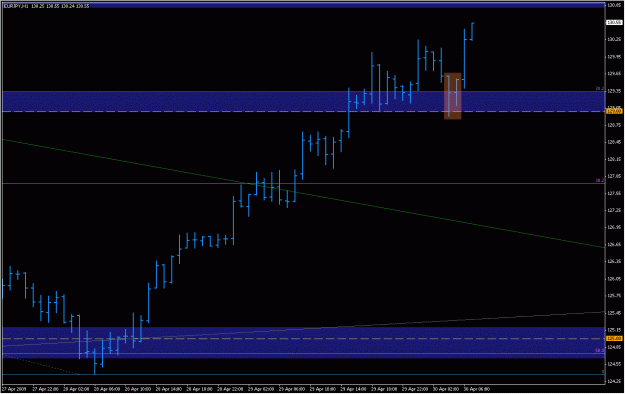Click the latest price bar at chart top
Viewport: 625px width, 394px height.
pyautogui.click(x=472, y=32)
